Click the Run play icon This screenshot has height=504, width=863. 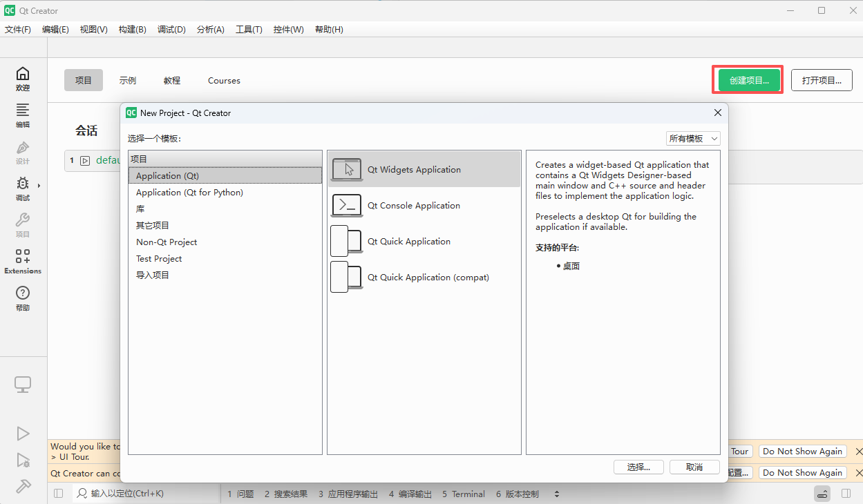tap(23, 434)
